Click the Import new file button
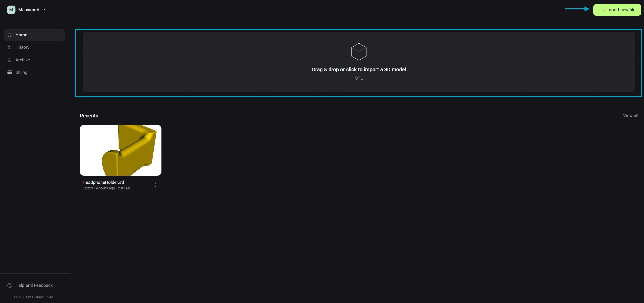The image size is (644, 303). [617, 10]
